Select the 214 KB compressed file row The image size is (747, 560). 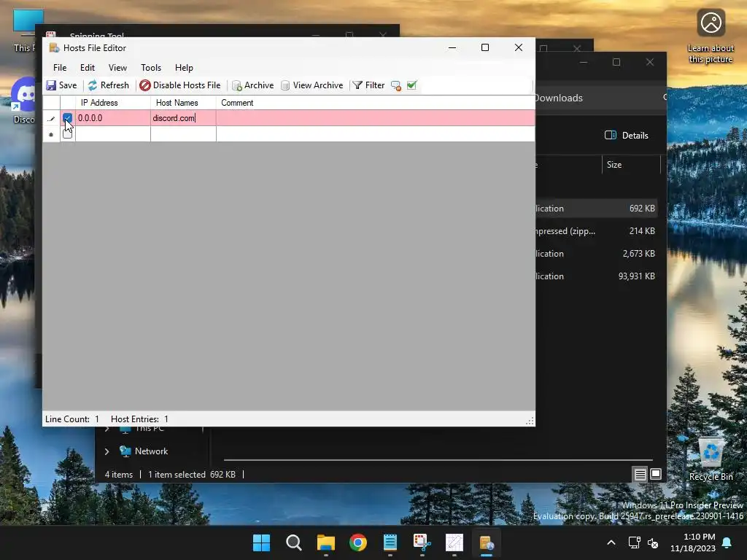[597, 231]
